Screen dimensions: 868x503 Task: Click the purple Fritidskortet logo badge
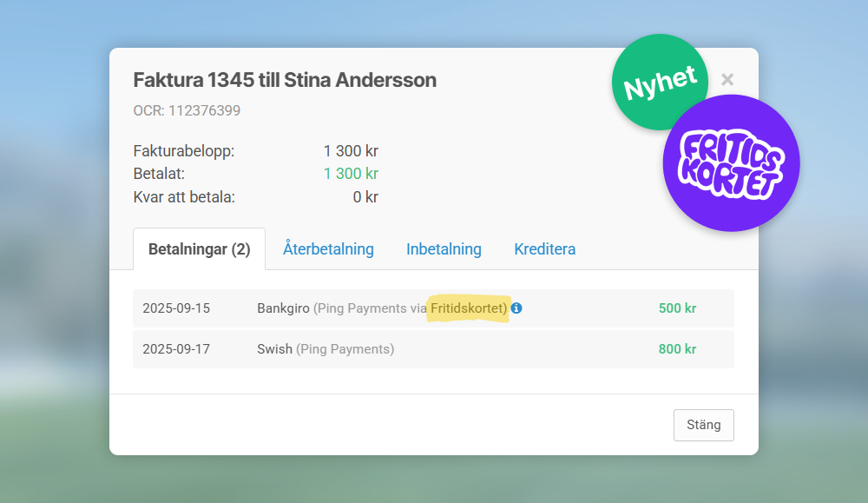click(x=731, y=163)
